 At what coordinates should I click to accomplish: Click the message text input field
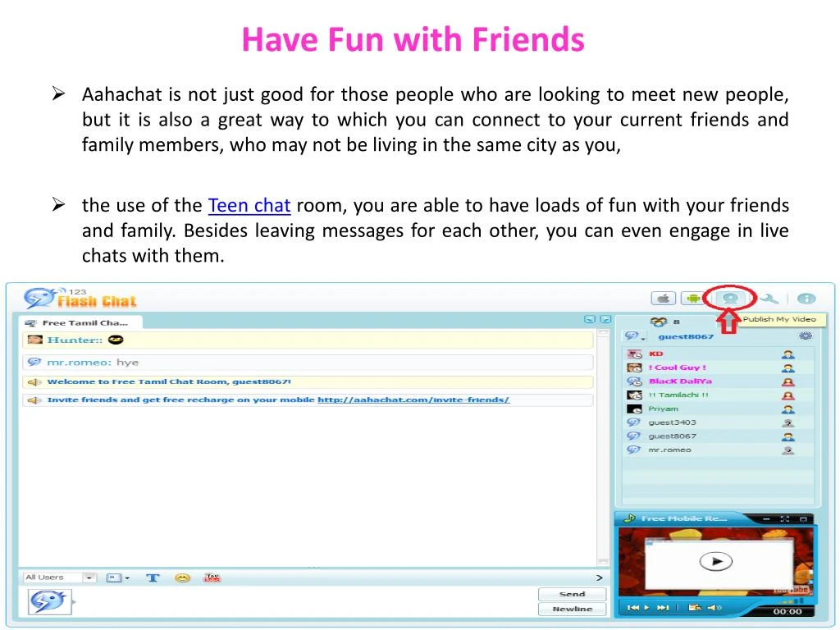tap(305, 601)
